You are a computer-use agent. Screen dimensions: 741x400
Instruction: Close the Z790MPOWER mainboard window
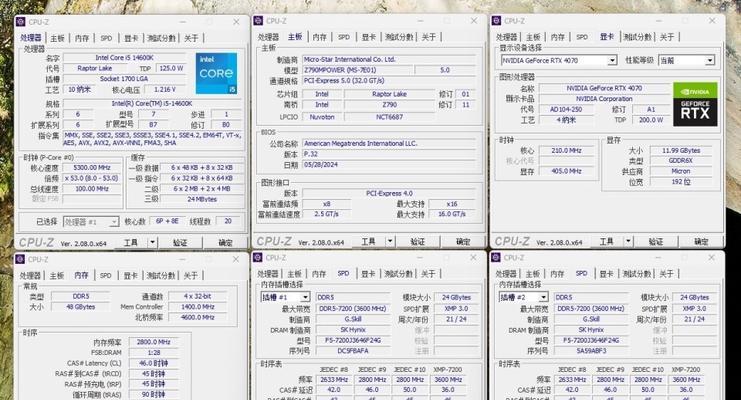click(x=474, y=21)
